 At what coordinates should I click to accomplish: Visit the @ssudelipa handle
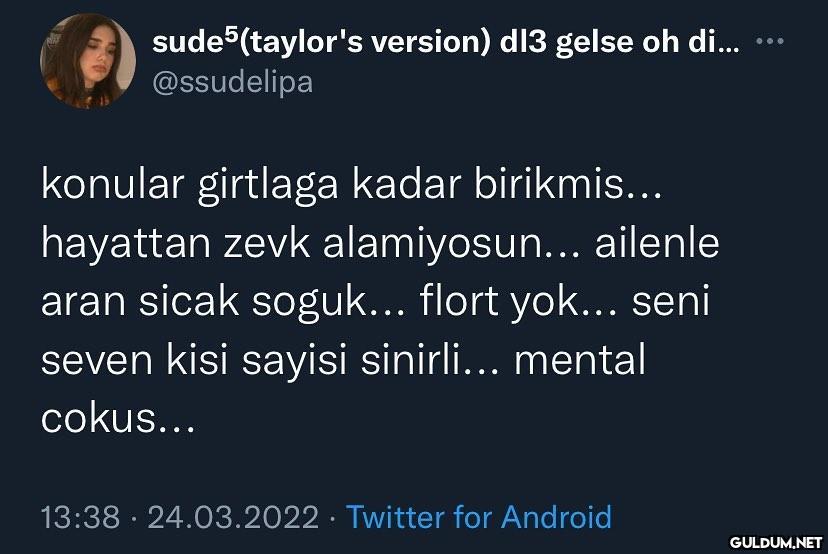click(232, 82)
